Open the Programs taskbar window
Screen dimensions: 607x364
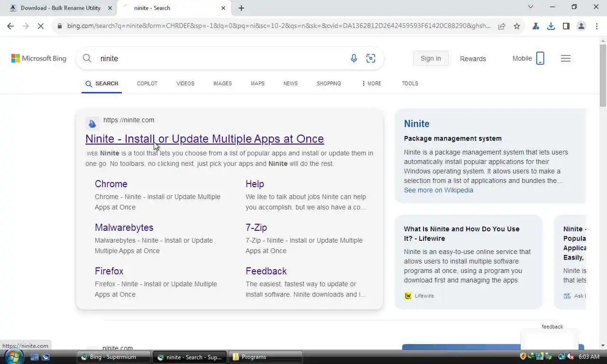click(x=266, y=357)
